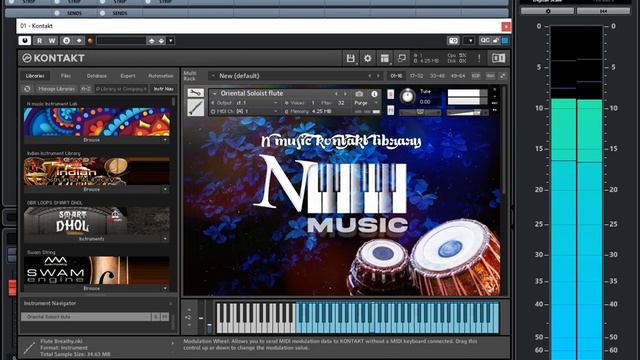Toggle the preset compare button
The image size is (640, 360).
coord(66,41)
